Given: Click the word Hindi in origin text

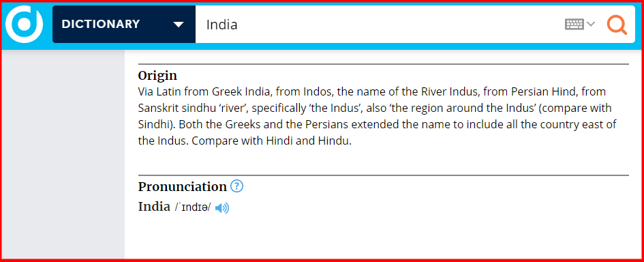Looking at the screenshot, I should click(x=279, y=141).
